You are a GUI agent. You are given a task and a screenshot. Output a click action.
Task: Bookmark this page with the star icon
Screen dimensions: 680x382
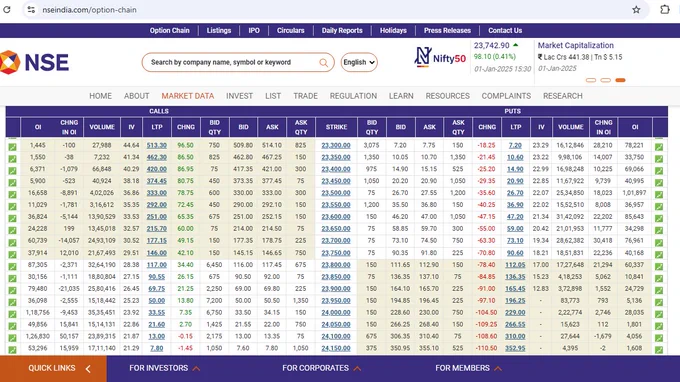click(x=636, y=10)
